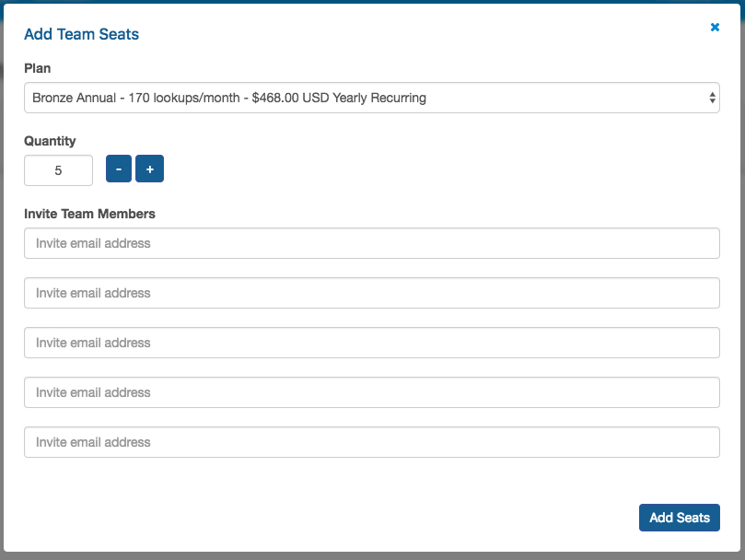The image size is (745, 560).
Task: Click the Plan select up-down arrows
Action: coord(712,98)
